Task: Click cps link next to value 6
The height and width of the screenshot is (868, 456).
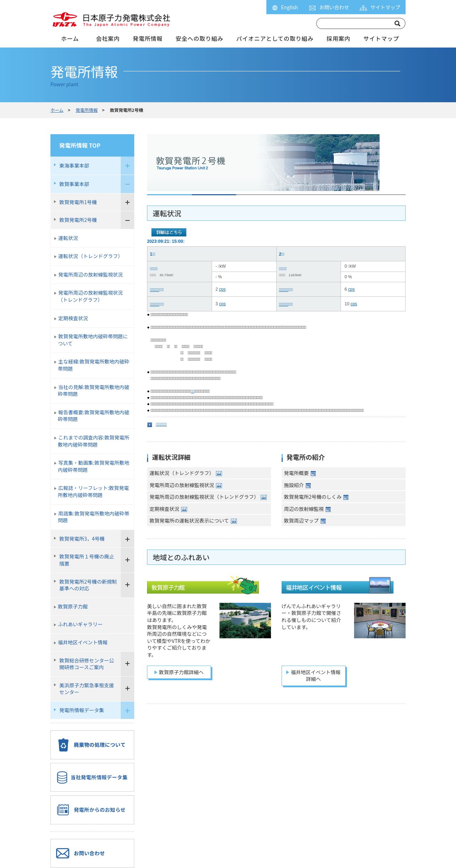Action: tap(351, 289)
